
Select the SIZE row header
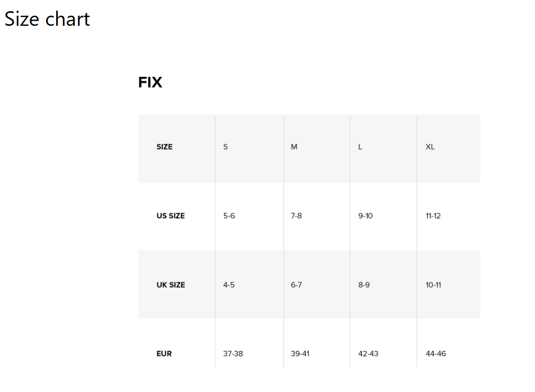coord(164,147)
